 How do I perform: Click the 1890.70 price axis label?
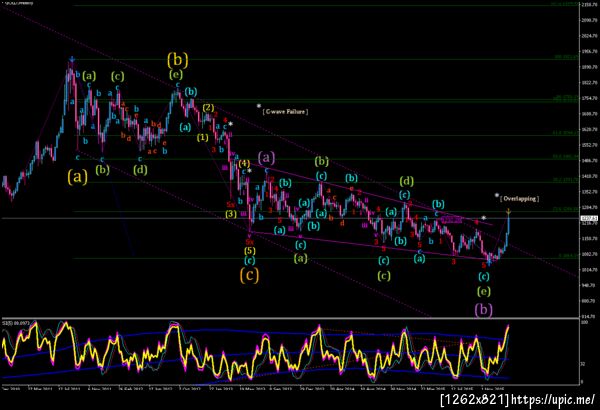tap(587, 67)
